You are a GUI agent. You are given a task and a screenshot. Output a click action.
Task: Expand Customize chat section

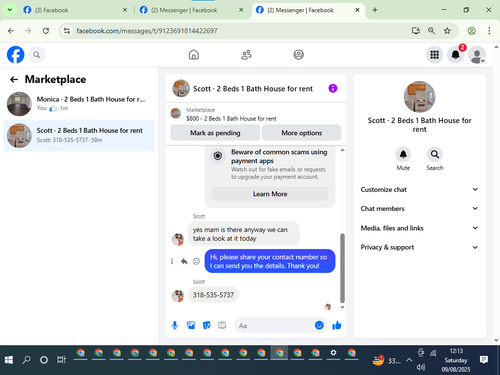pyautogui.click(x=419, y=189)
